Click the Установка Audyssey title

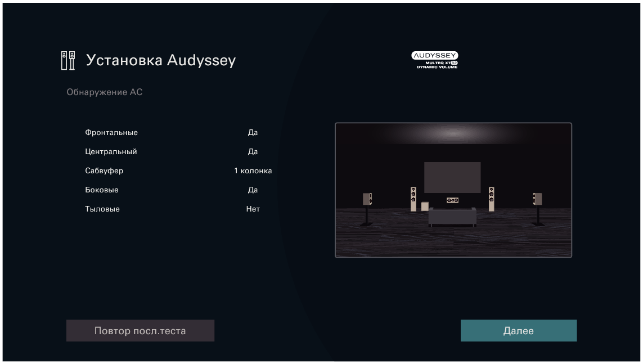pyautogui.click(x=160, y=60)
